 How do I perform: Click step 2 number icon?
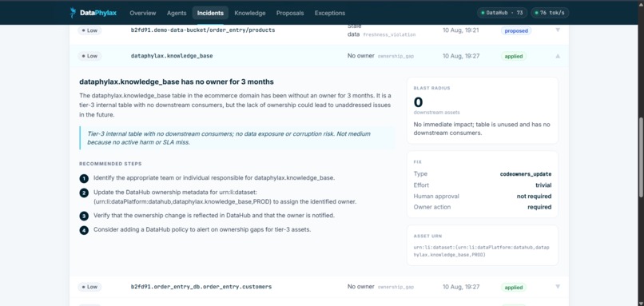(x=84, y=193)
